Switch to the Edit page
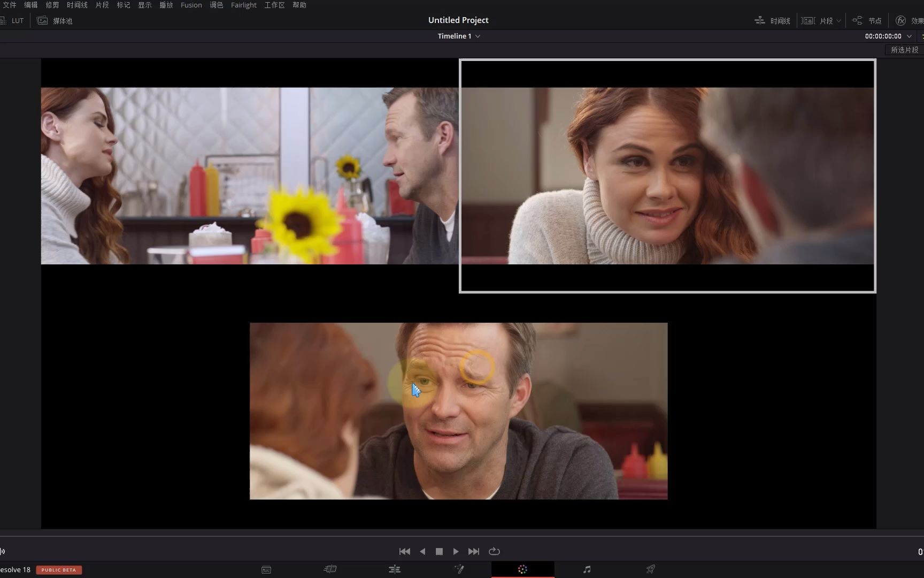Image resolution: width=924 pixels, height=578 pixels. [x=395, y=569]
